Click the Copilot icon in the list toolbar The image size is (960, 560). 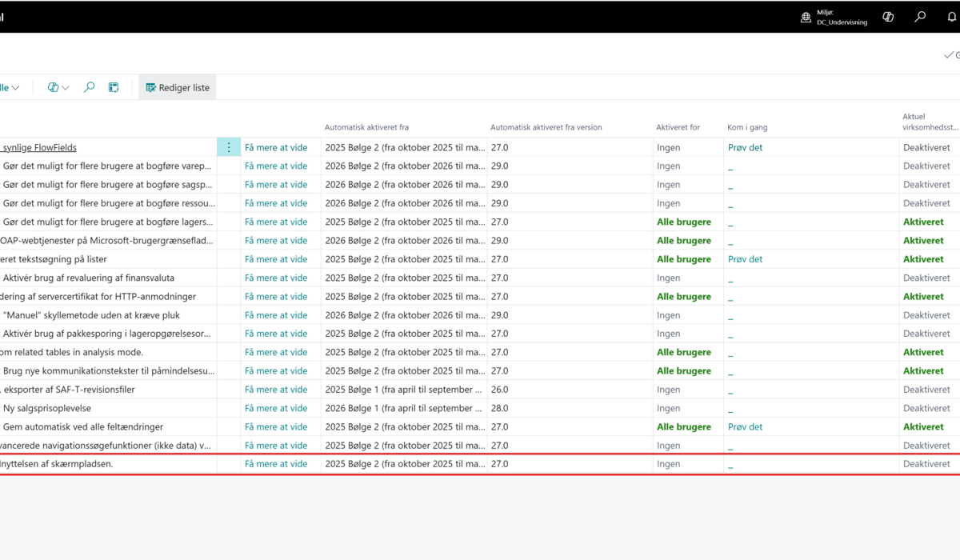(x=53, y=87)
